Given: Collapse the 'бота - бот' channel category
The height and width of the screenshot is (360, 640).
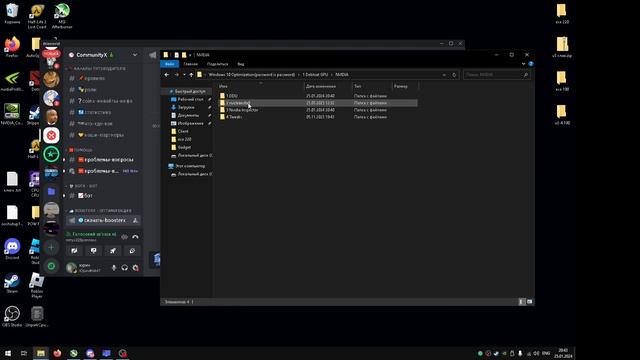Looking at the screenshot, I should [x=82, y=186].
